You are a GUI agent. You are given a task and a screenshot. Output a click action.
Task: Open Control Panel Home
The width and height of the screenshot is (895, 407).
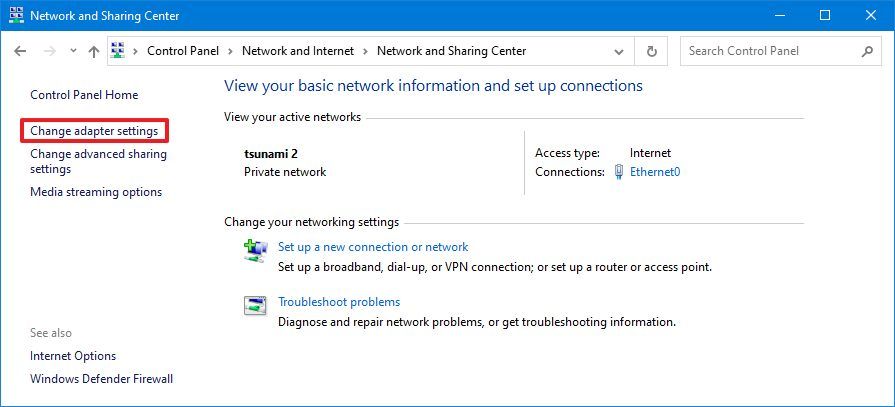(x=84, y=95)
